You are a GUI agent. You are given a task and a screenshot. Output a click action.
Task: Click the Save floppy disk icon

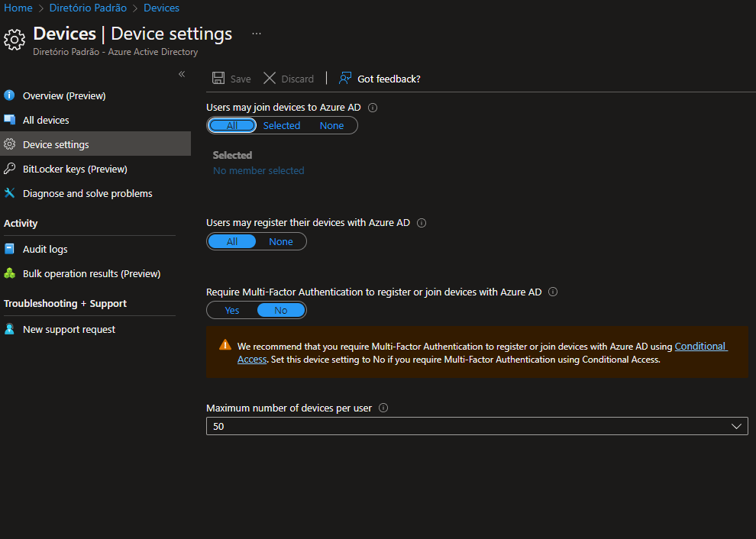click(218, 78)
